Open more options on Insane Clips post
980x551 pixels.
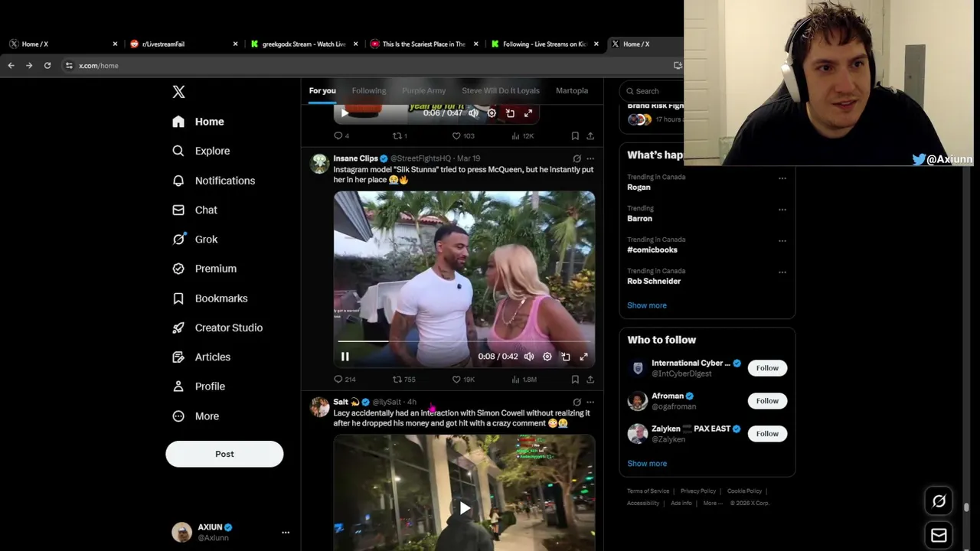pyautogui.click(x=590, y=158)
